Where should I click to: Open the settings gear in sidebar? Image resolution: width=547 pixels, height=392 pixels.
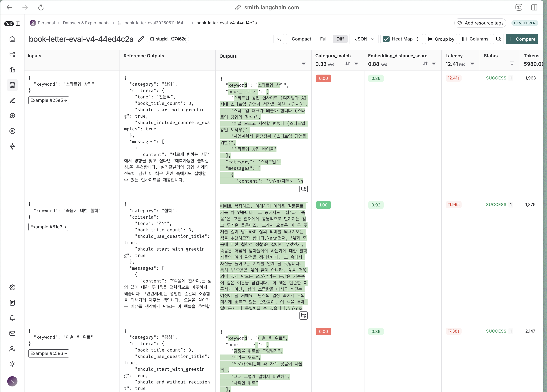[x=12, y=287]
